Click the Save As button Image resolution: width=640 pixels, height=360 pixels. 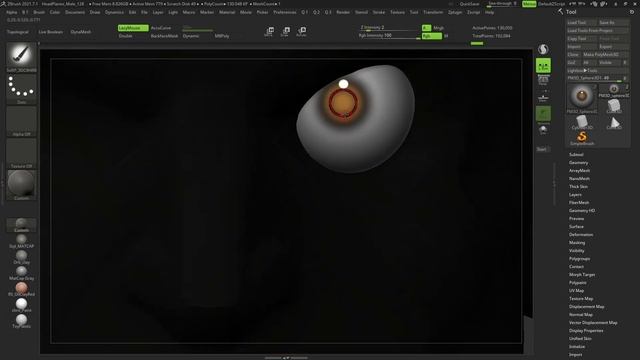[x=613, y=22]
